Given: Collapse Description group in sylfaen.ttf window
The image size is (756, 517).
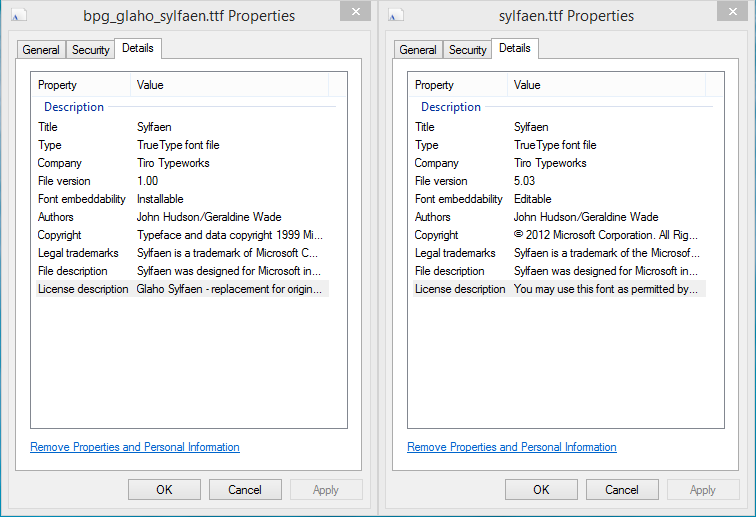Looking at the screenshot, I should pos(451,107).
